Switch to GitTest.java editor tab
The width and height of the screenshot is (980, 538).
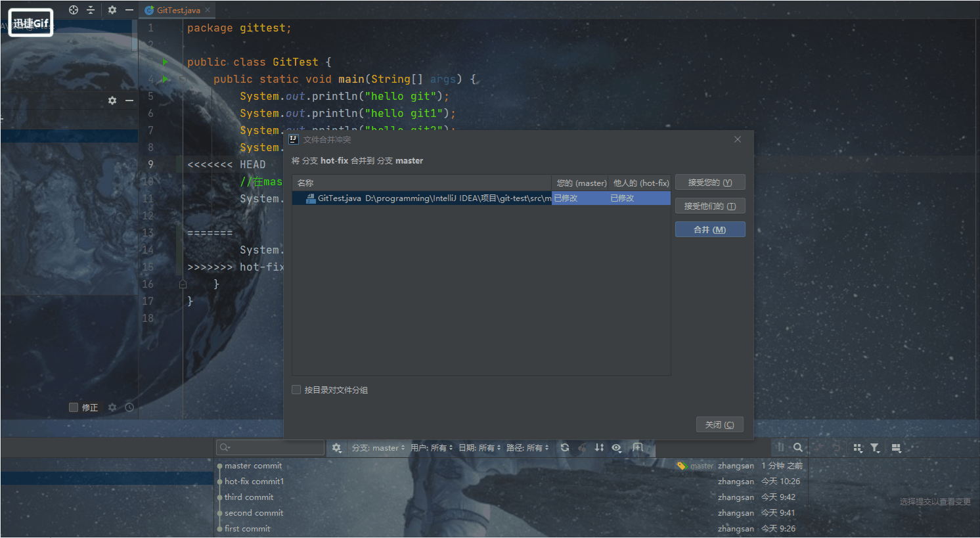click(178, 10)
